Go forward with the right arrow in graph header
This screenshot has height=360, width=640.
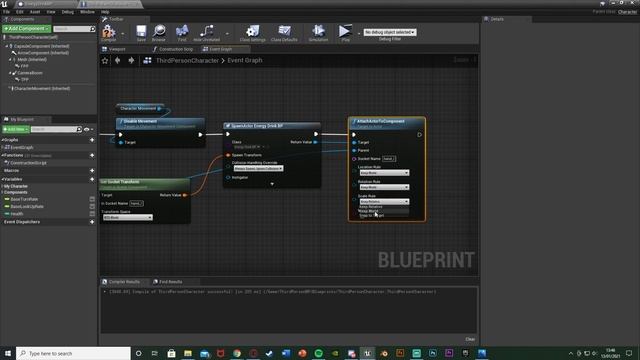(x=131, y=60)
